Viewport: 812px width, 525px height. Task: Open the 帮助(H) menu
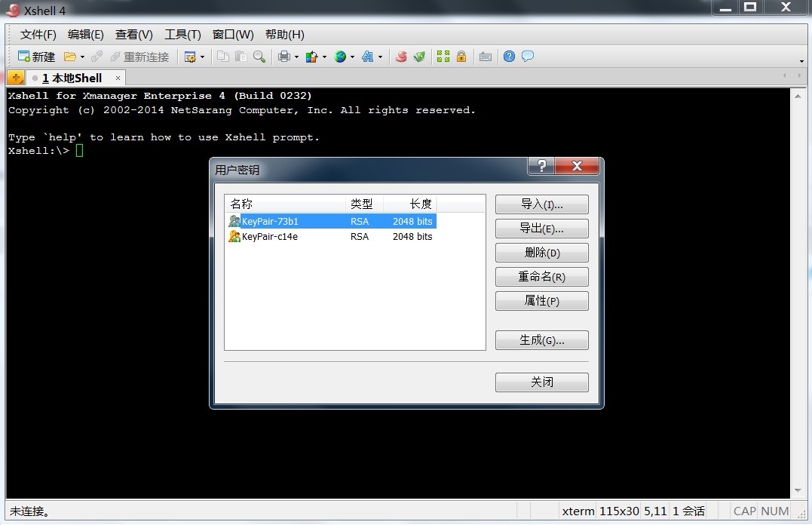(x=285, y=35)
